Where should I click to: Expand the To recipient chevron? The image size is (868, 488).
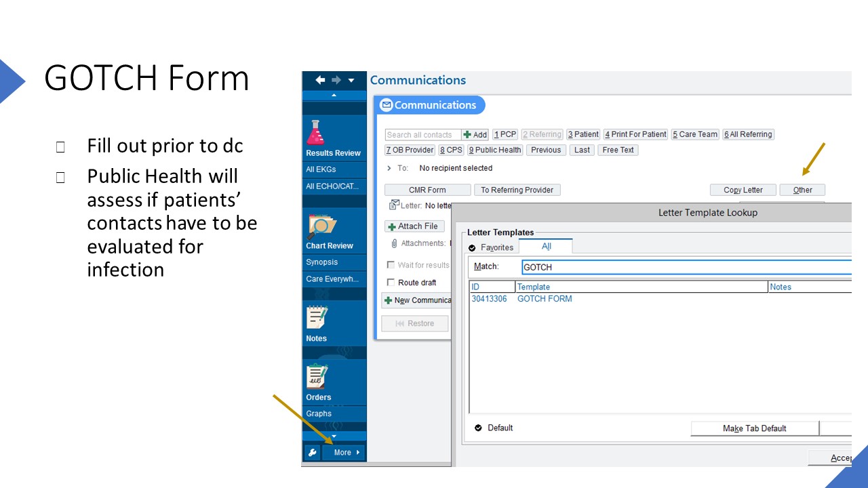[389, 168]
